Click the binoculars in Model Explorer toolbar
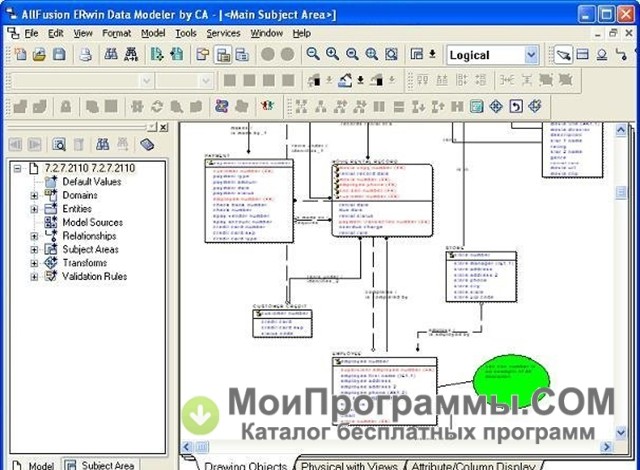This screenshot has height=470, width=640. tap(102, 144)
